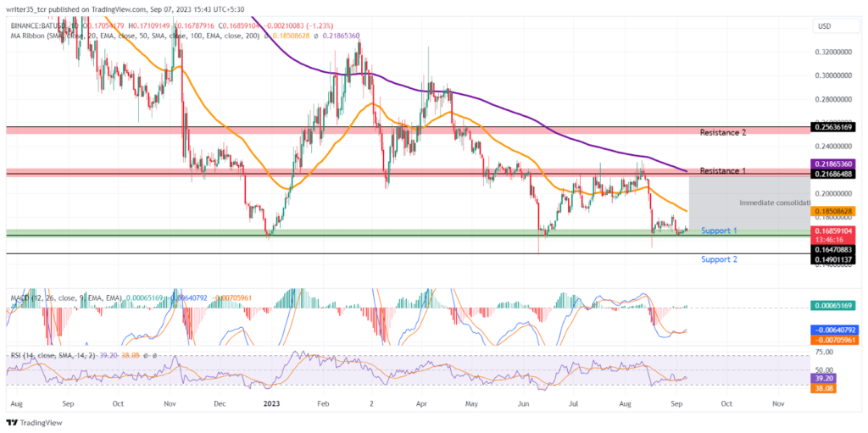Click the Jun label on time axis
Image resolution: width=868 pixels, height=433 pixels.
(522, 404)
